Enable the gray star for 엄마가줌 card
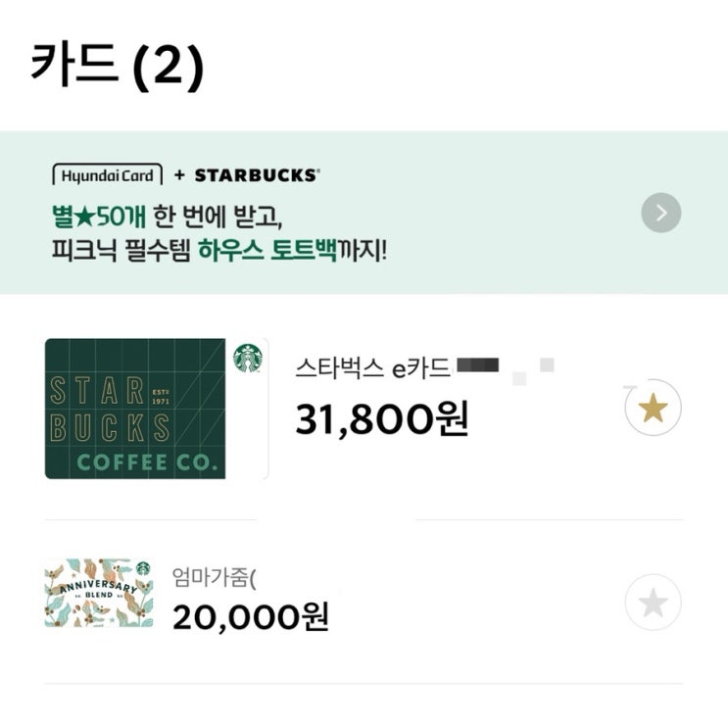This screenshot has height=728, width=728. 653,603
